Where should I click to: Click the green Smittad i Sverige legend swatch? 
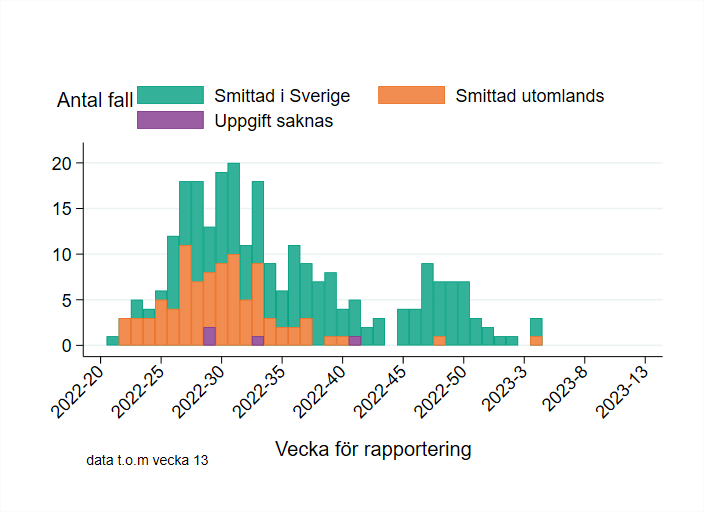[170, 96]
